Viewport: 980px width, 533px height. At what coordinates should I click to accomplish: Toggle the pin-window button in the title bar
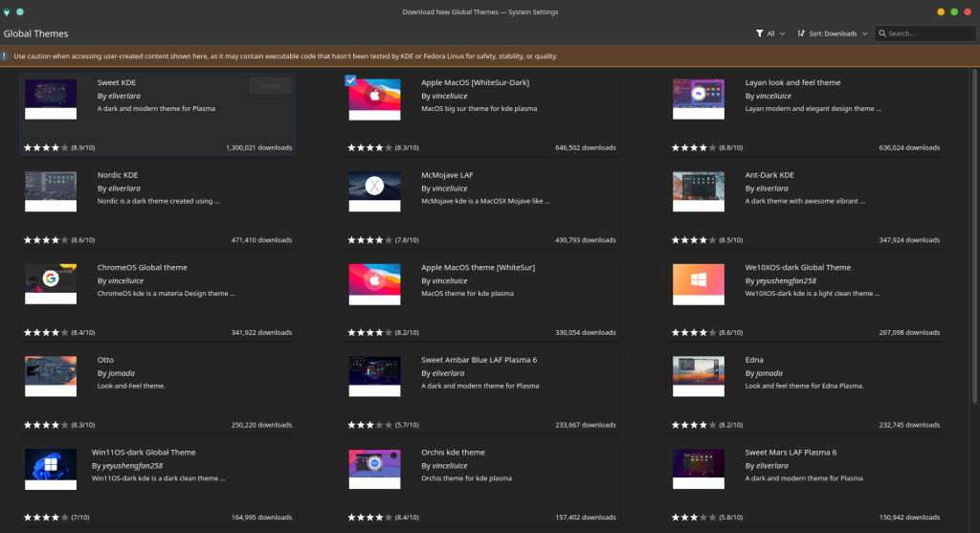tap(21, 11)
